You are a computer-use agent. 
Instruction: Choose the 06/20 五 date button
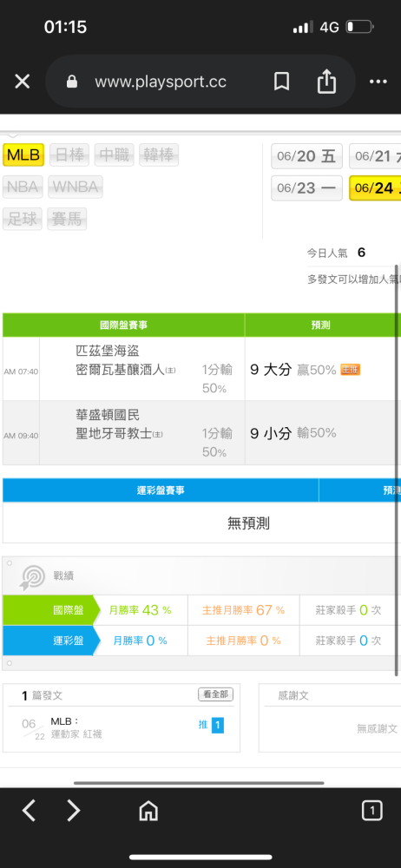306,156
